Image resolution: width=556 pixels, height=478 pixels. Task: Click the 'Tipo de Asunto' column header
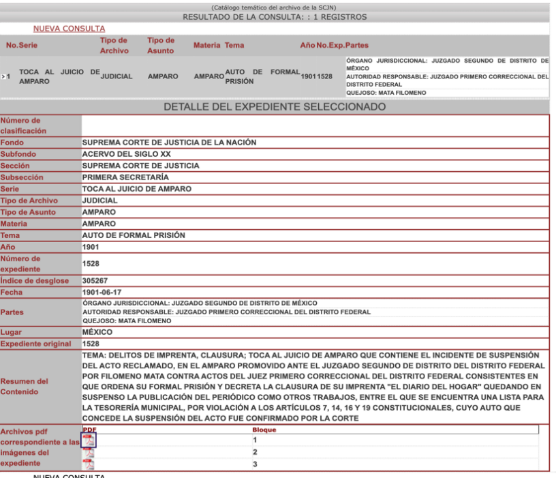[x=161, y=45]
